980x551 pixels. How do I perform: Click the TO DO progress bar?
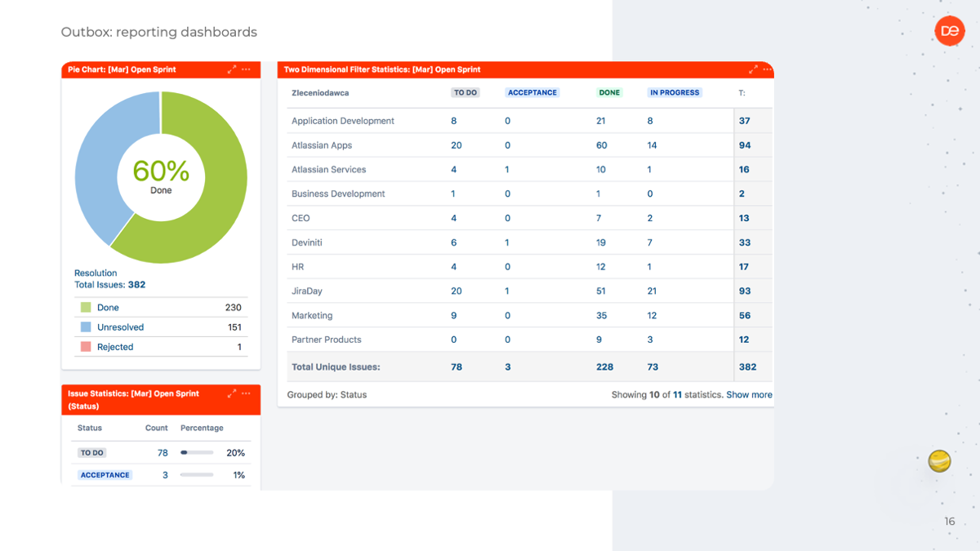pos(197,452)
